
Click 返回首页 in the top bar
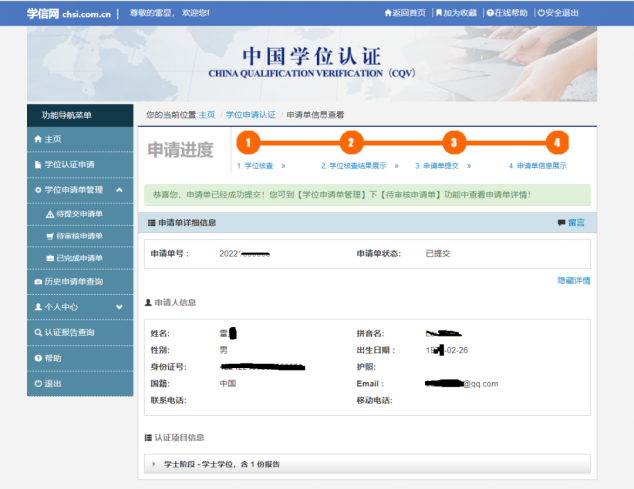405,13
